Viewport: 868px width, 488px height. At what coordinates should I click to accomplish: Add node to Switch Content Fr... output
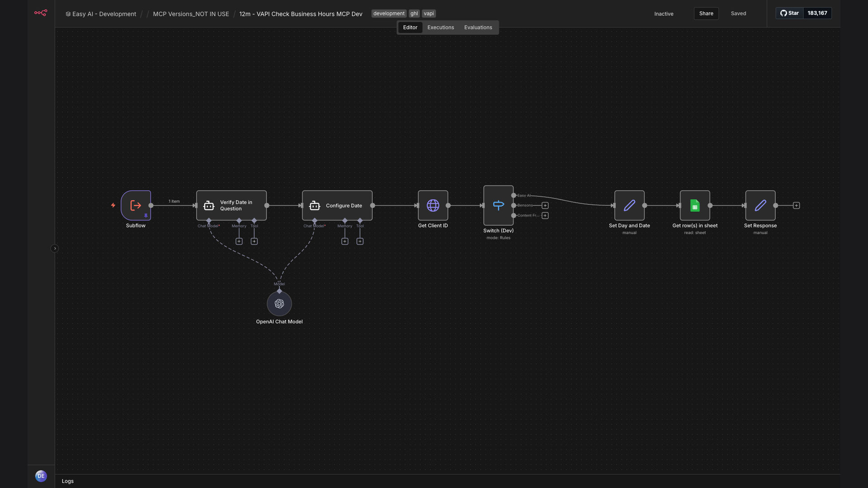[x=545, y=216]
